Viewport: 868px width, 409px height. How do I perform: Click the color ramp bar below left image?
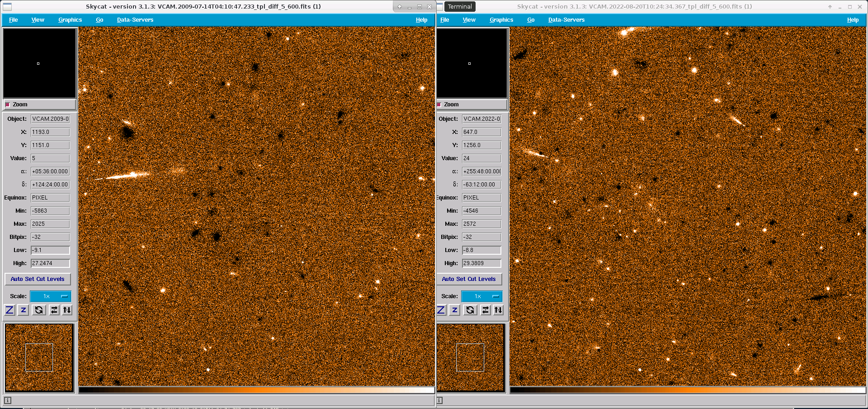point(256,390)
